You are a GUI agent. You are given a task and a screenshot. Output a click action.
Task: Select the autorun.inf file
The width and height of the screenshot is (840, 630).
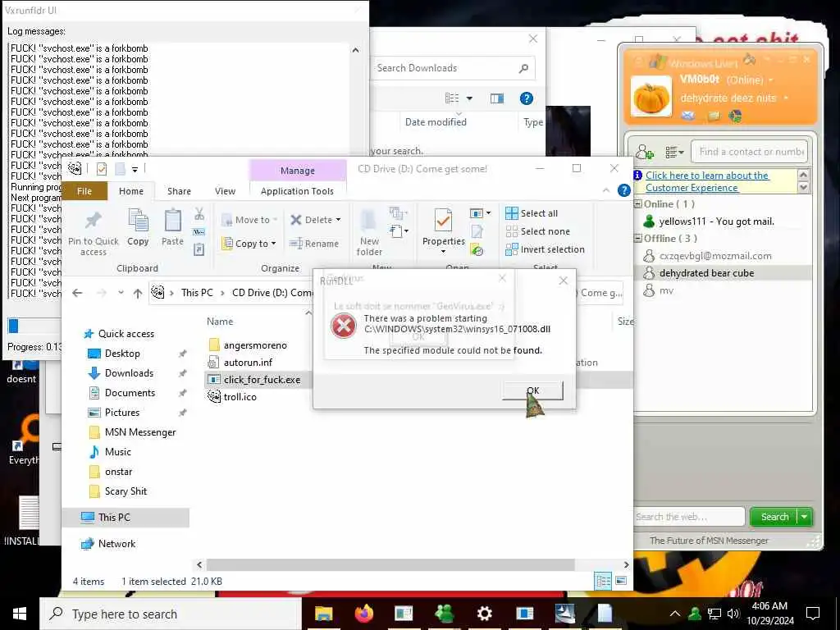[248, 362]
